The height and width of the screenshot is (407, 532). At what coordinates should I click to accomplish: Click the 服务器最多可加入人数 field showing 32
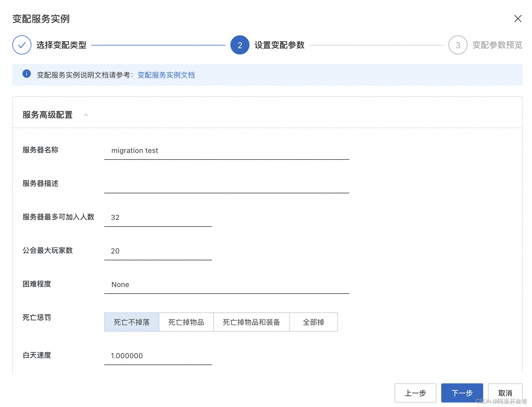(158, 218)
